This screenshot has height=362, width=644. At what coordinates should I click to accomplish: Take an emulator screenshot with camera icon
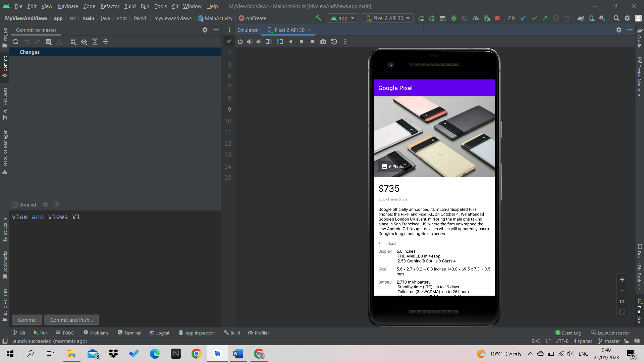click(323, 42)
